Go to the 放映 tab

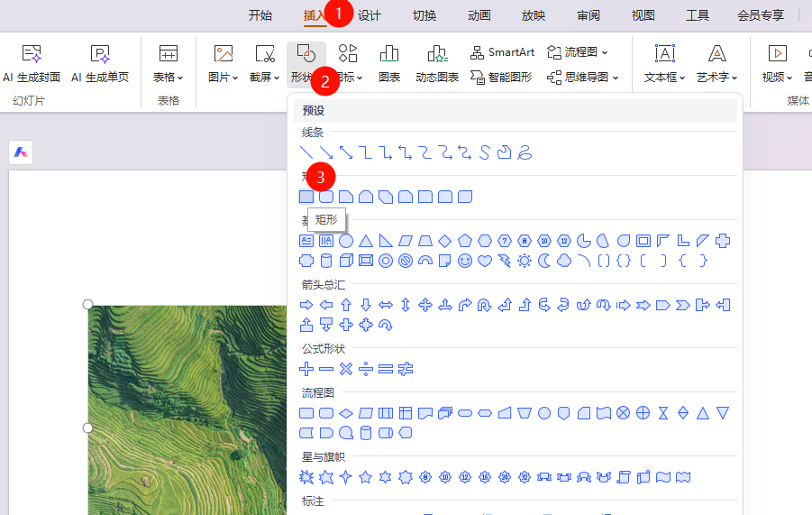pos(534,15)
